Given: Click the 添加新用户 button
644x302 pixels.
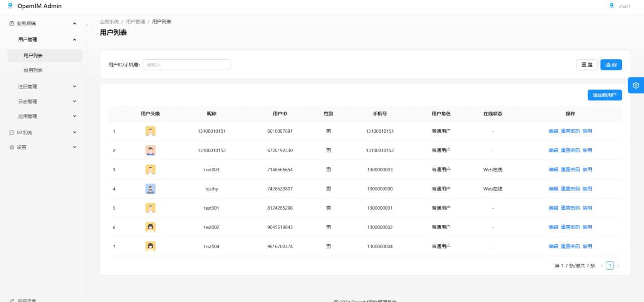Looking at the screenshot, I should pyautogui.click(x=604, y=95).
